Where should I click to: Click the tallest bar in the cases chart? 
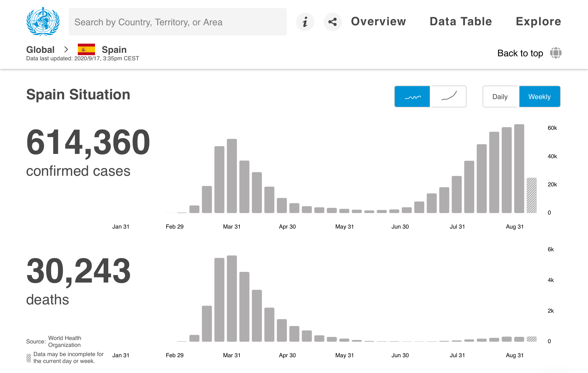(x=519, y=169)
